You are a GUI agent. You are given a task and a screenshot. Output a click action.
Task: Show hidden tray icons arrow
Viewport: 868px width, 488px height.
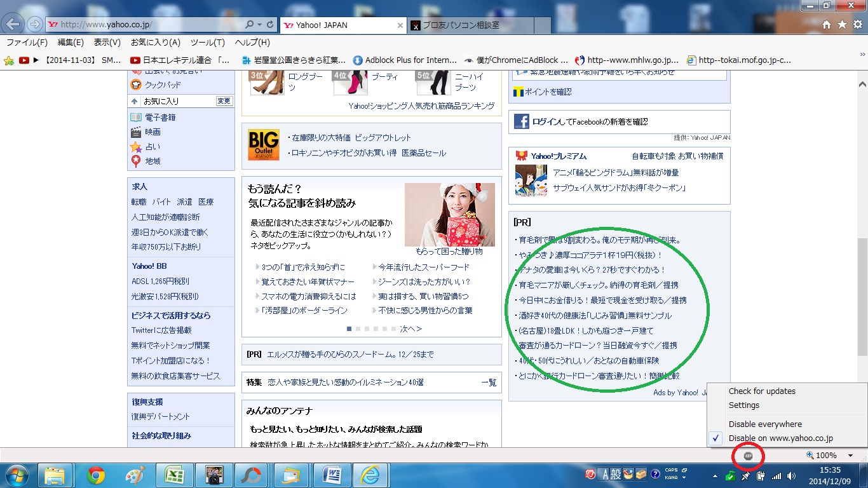(716, 475)
